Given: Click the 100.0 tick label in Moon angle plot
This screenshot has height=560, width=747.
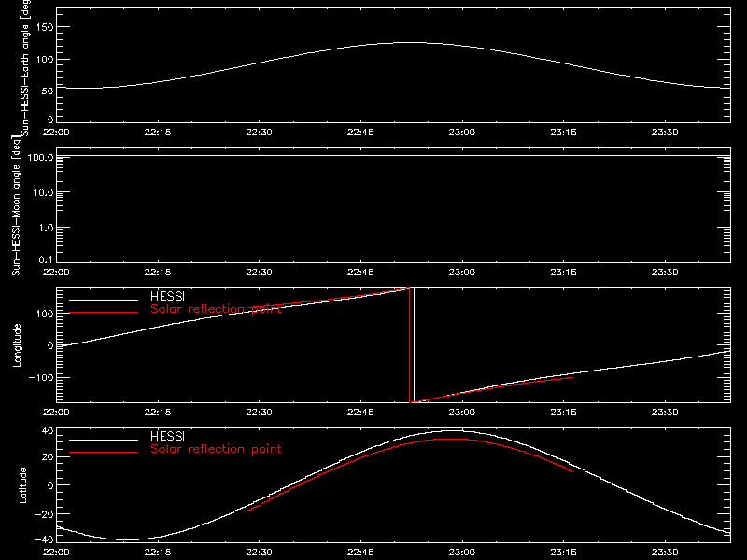Looking at the screenshot, I should [41, 157].
